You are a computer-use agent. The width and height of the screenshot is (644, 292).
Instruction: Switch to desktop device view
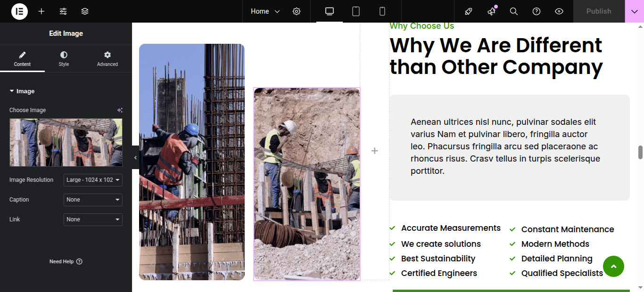pyautogui.click(x=330, y=11)
